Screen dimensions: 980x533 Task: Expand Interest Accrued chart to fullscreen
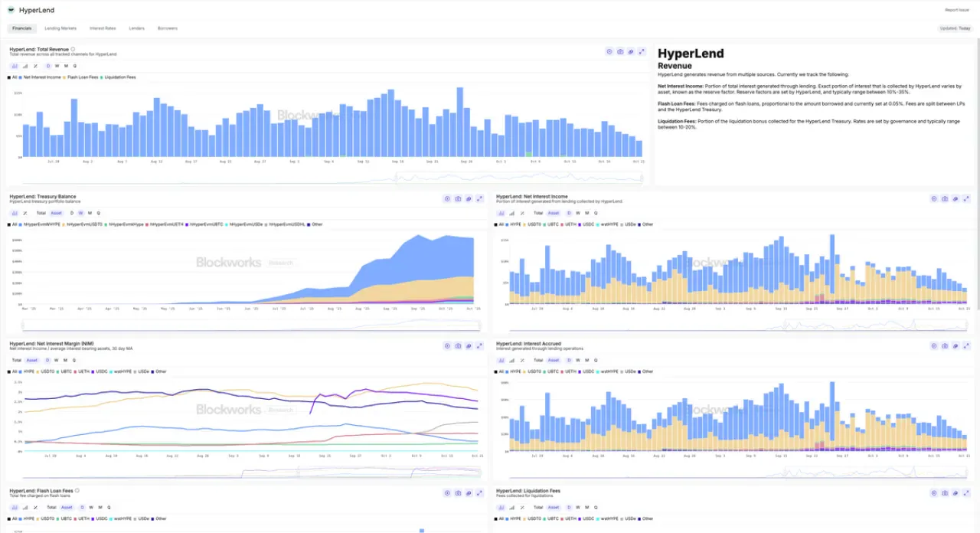coord(966,346)
